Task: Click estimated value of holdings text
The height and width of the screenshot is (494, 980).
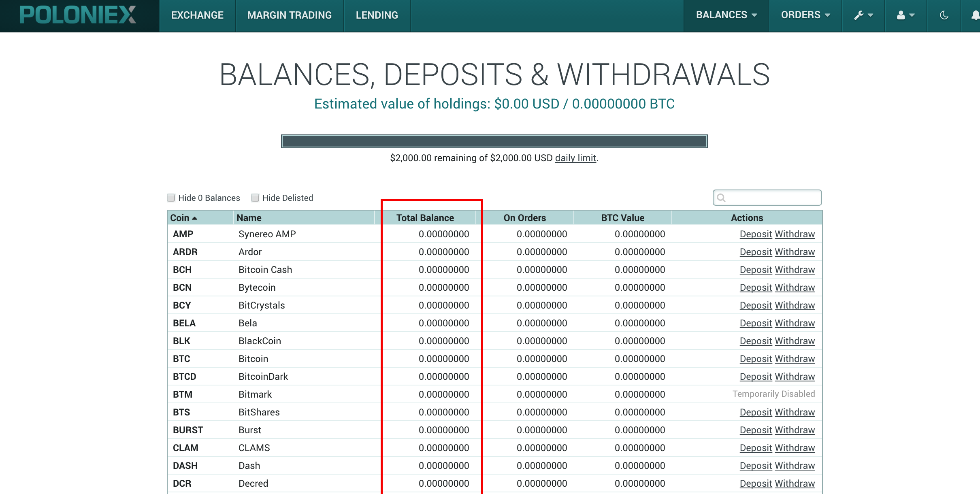Action: point(494,104)
